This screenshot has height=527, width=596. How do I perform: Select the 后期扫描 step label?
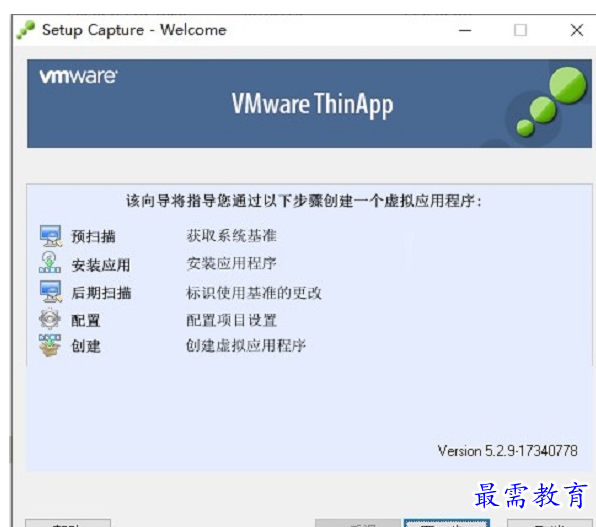click(x=101, y=293)
